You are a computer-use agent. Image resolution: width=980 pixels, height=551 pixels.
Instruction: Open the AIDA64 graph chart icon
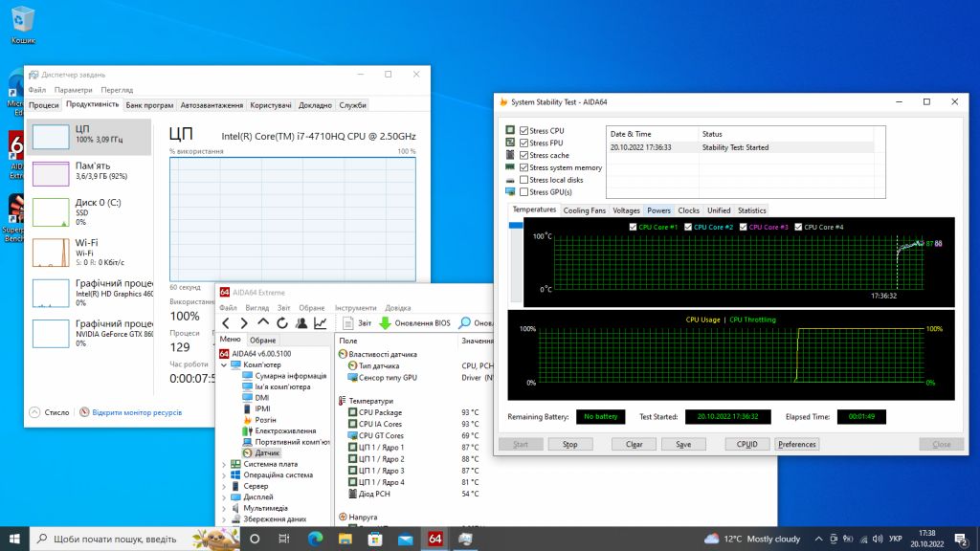pyautogui.click(x=320, y=323)
